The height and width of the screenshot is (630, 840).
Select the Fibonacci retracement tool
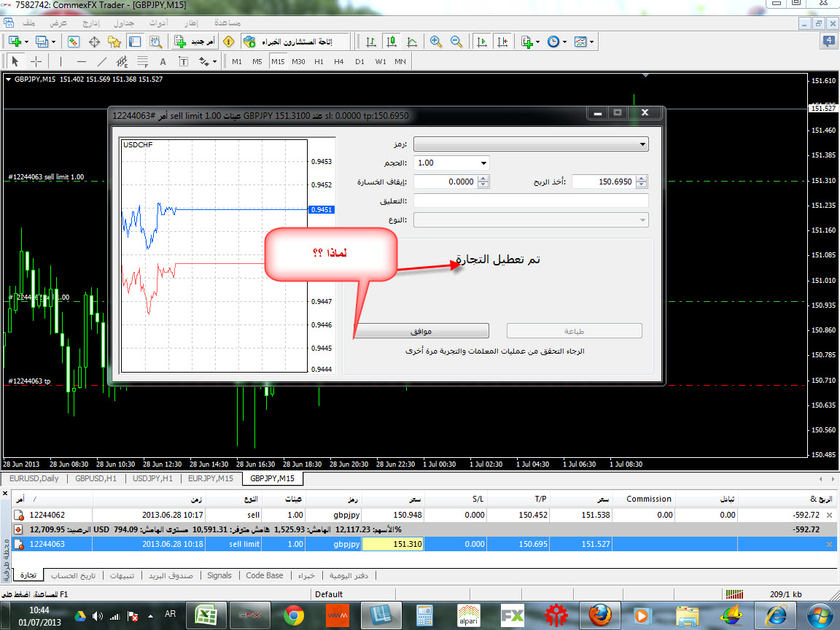point(142,61)
